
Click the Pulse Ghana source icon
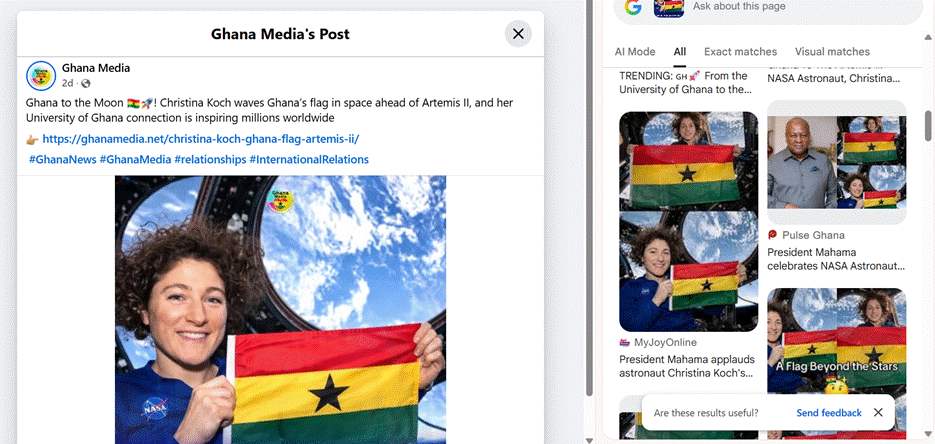point(772,235)
